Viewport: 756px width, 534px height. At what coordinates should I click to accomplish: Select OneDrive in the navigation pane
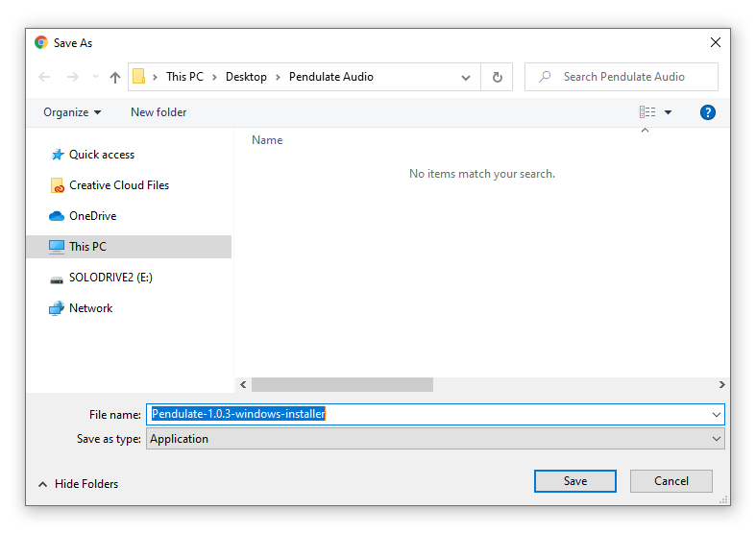coord(92,216)
